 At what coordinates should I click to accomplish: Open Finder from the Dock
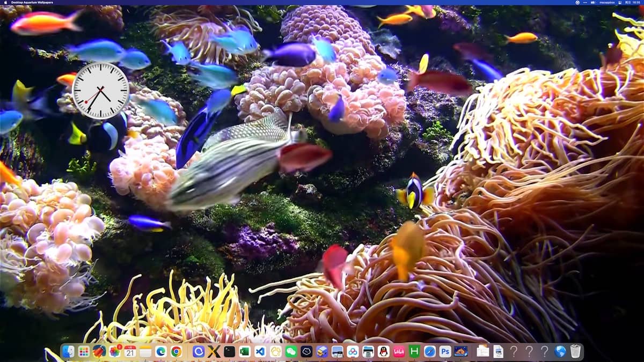68,351
